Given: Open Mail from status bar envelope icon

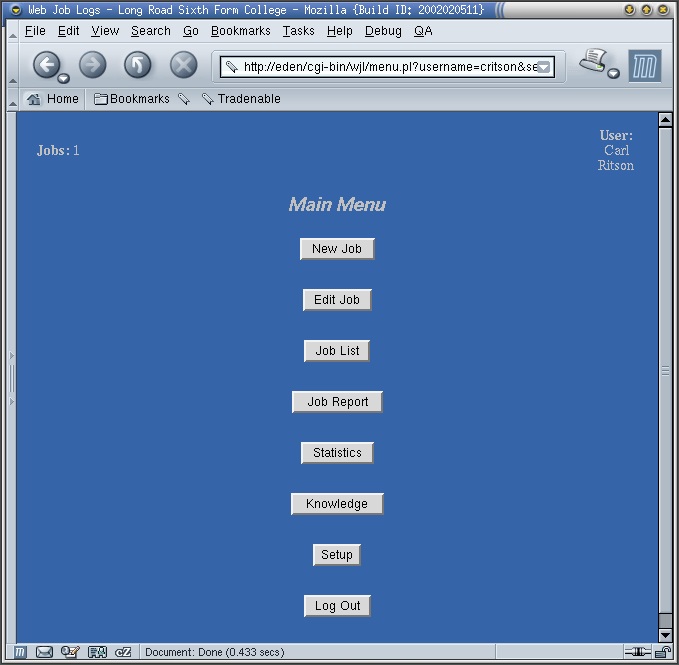Looking at the screenshot, I should click(x=44, y=652).
